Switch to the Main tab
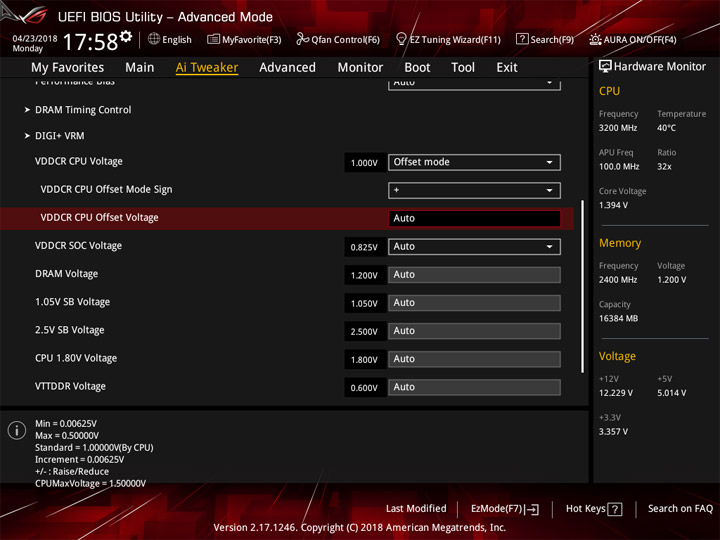The width and height of the screenshot is (720, 540). 140,68
